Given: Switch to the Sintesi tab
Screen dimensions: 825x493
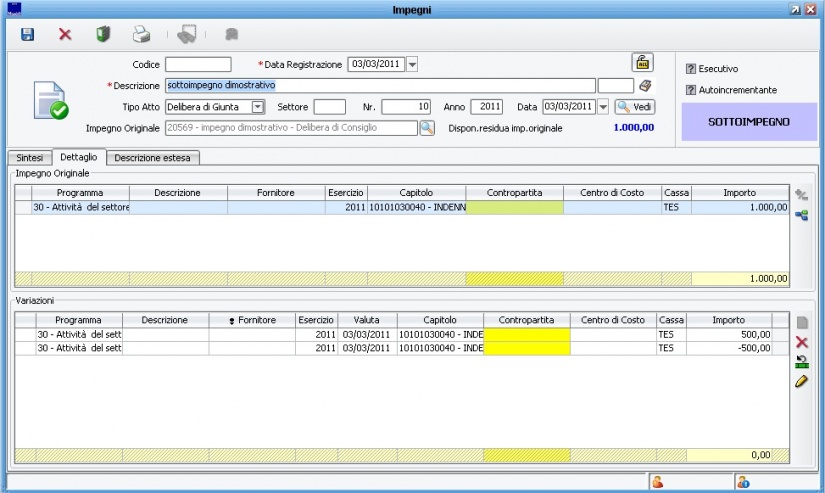Looking at the screenshot, I should [30, 158].
